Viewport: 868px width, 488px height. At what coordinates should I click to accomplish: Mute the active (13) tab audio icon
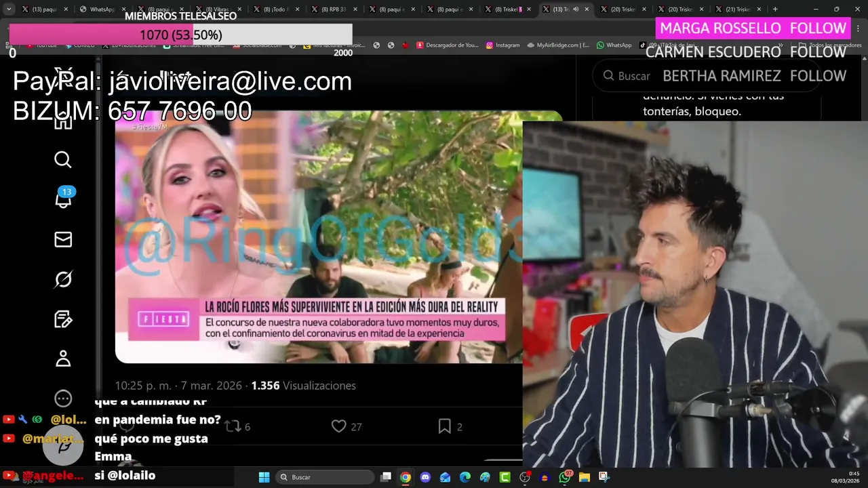576,9
